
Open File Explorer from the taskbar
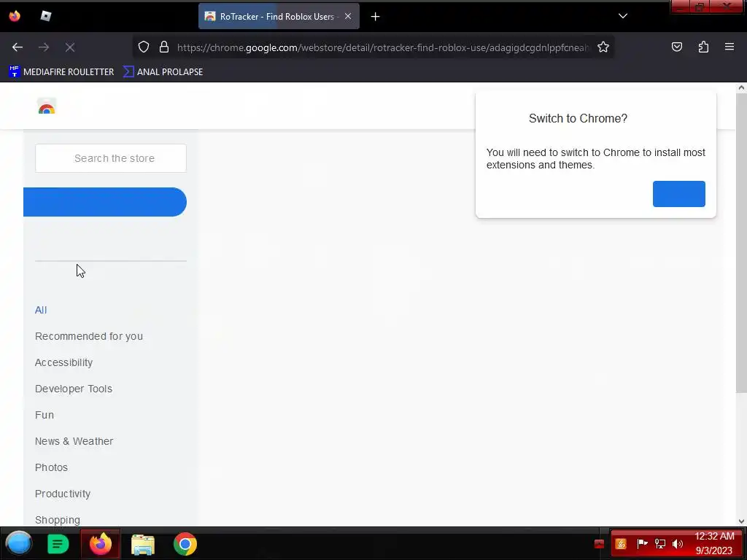pyautogui.click(x=143, y=544)
